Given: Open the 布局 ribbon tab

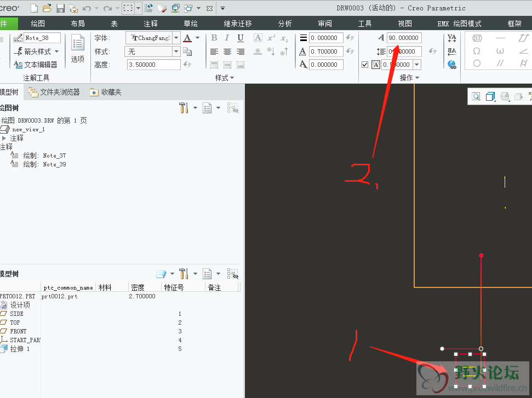Looking at the screenshot, I should tap(78, 24).
